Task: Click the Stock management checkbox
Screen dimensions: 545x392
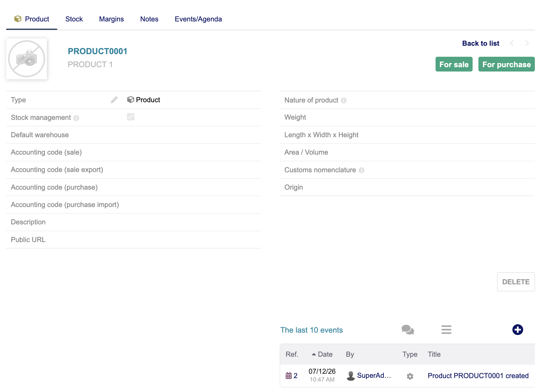Action: click(x=131, y=117)
